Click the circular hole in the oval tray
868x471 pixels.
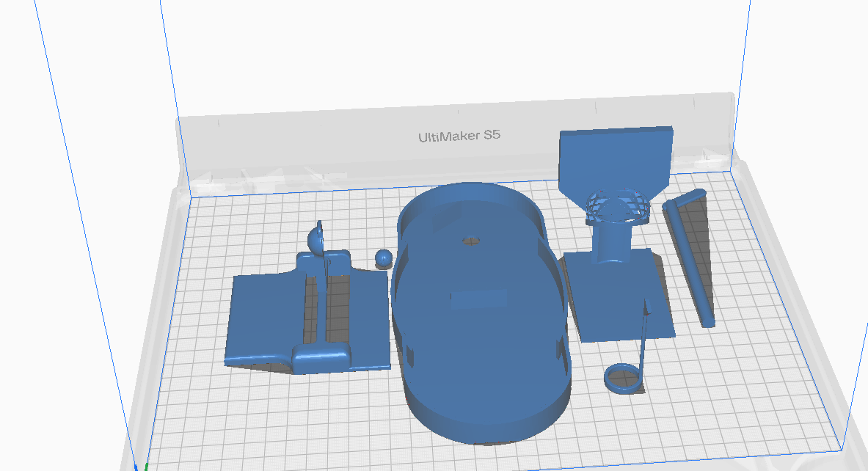[x=471, y=241]
